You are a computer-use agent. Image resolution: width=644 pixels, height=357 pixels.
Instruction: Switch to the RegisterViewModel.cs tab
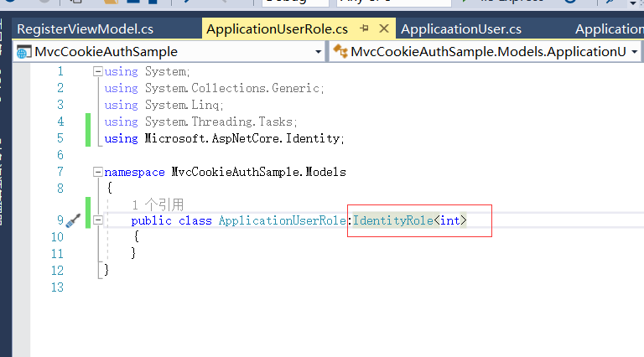tap(85, 29)
